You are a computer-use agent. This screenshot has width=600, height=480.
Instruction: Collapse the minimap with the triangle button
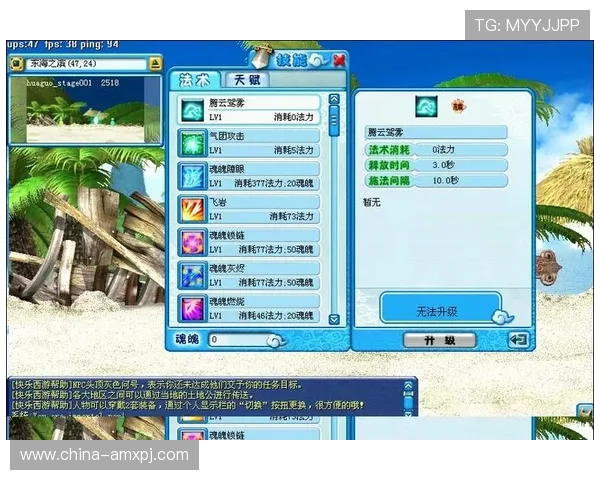tap(155, 64)
